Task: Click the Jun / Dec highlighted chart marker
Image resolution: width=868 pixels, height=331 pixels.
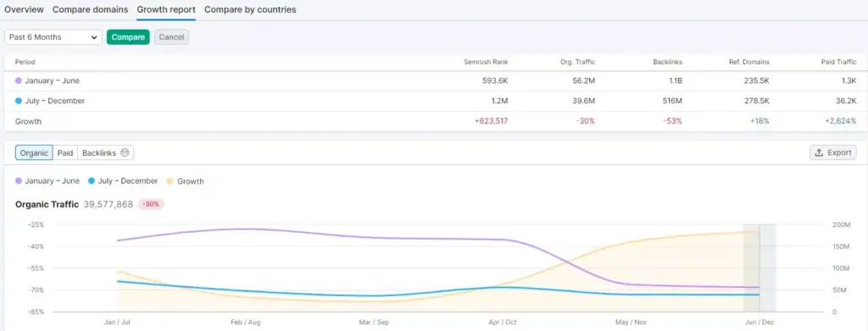Action: (x=759, y=268)
